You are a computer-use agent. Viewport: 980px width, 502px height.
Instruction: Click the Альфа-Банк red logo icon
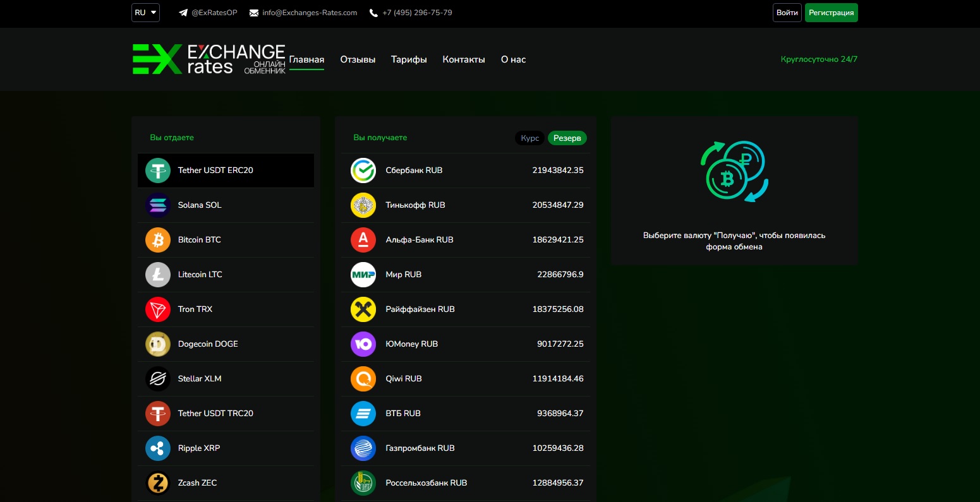(363, 240)
